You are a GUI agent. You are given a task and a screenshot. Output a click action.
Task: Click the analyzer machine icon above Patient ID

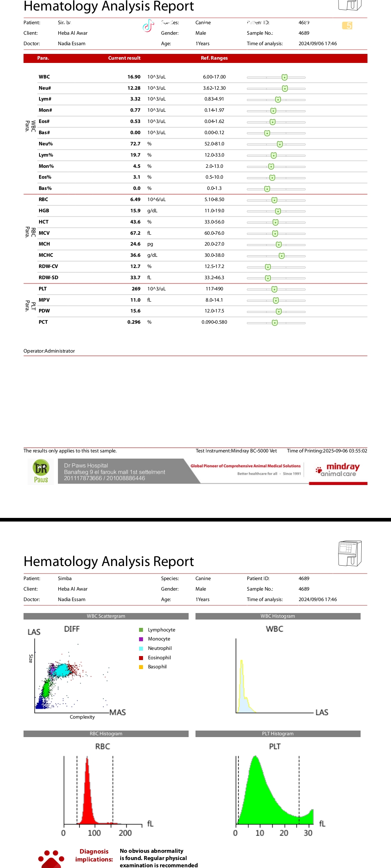point(350,553)
